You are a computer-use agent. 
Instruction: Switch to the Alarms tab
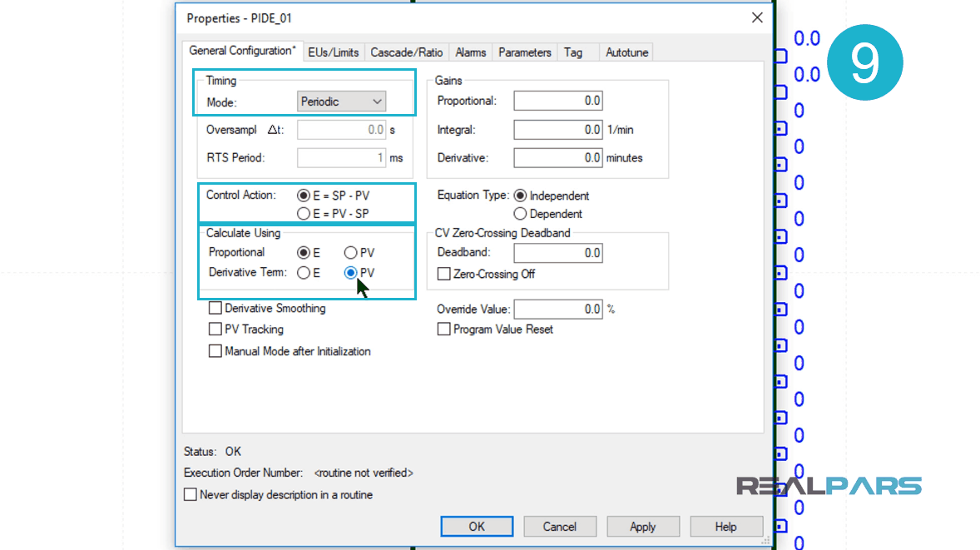point(471,52)
